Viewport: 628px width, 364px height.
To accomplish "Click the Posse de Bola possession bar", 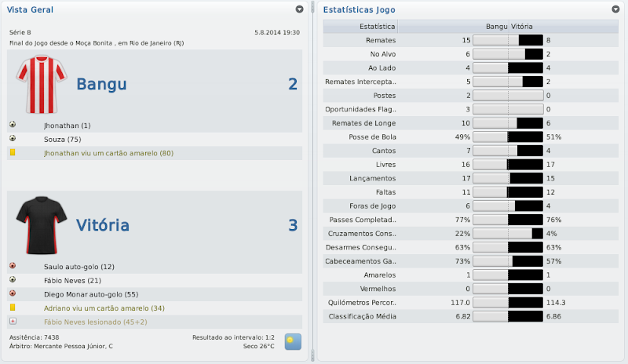I will 508,136.
